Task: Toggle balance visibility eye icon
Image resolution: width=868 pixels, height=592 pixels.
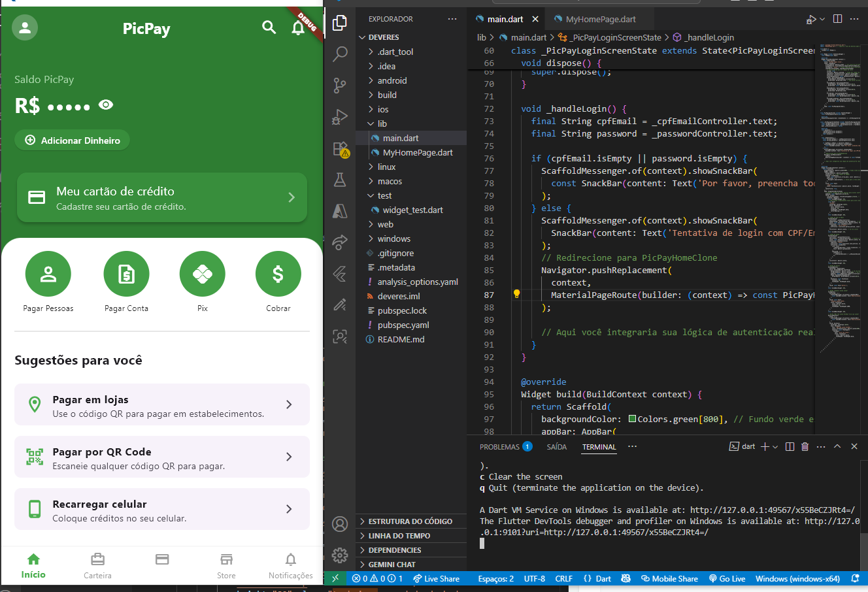Action: tap(106, 105)
